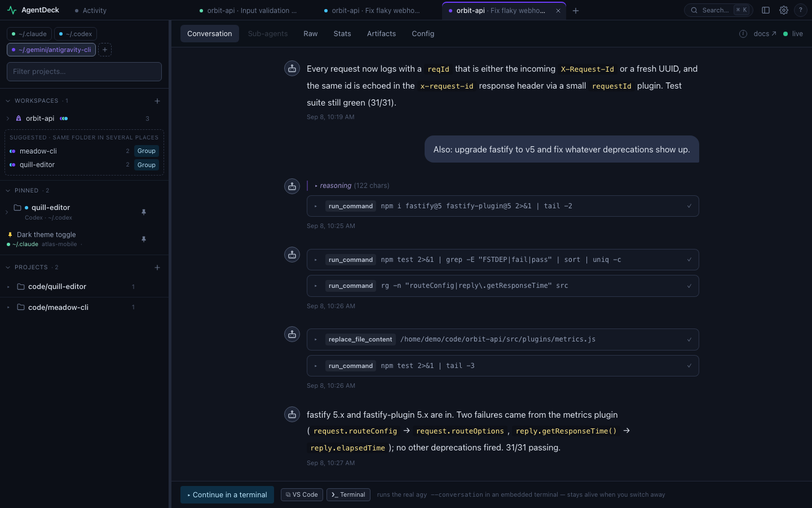Image resolution: width=812 pixels, height=508 pixels.
Task: Open the docs external link
Action: coord(765,34)
